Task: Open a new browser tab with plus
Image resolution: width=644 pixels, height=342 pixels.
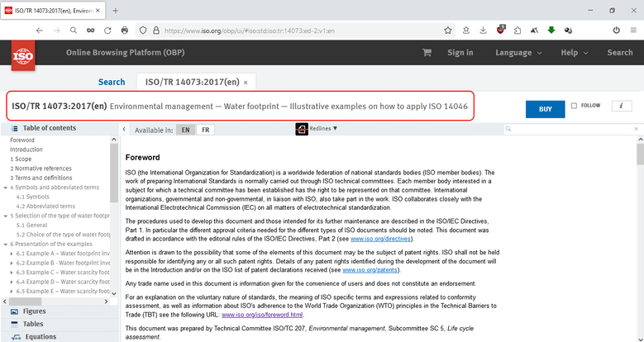Action: pos(115,11)
